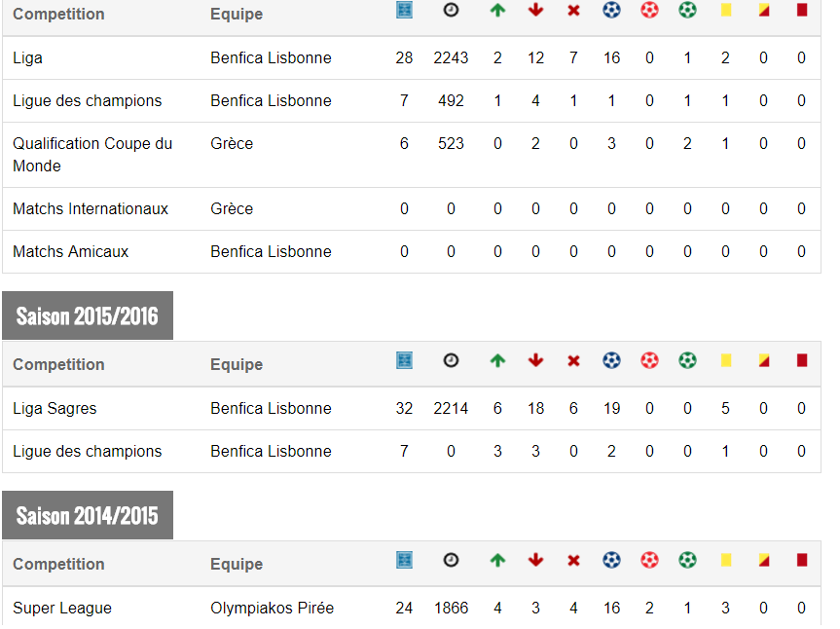Viewport: 840px width, 629px height.
Task: Open the Liga Sagres competition row
Action: click(x=55, y=408)
